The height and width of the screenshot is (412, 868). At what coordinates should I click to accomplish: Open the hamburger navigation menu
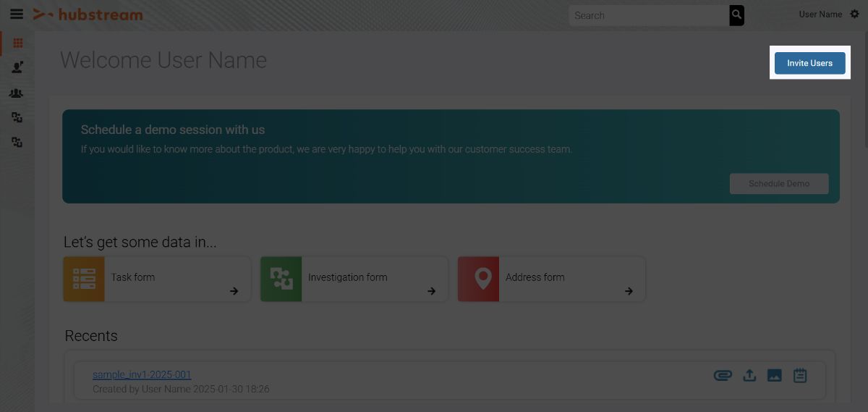tap(17, 14)
